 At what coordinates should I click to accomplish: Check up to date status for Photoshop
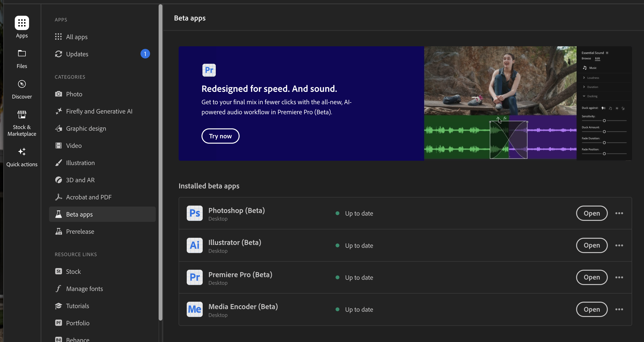coord(354,213)
